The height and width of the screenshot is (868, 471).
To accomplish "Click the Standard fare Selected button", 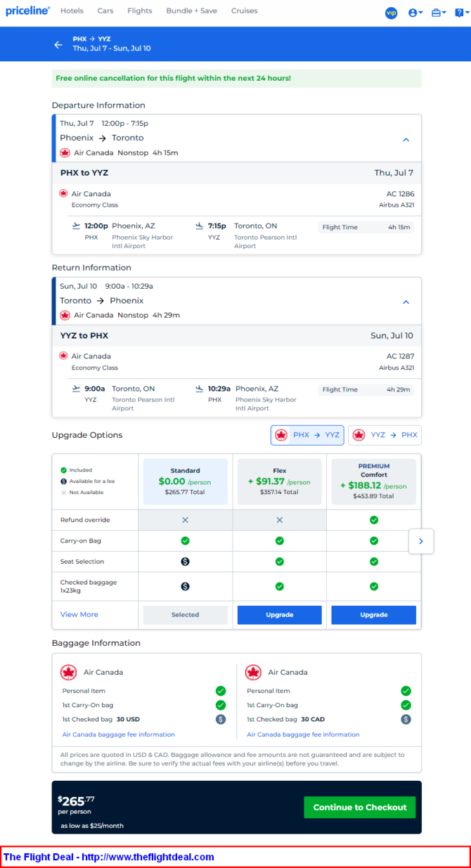I will (186, 615).
